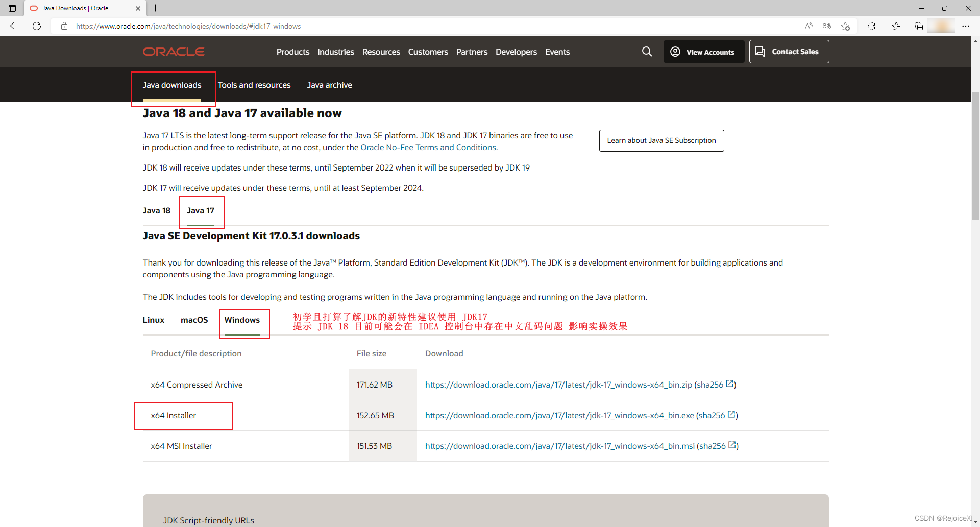Open the Resources menu
Viewport: 980px width, 527px height.
pos(381,52)
